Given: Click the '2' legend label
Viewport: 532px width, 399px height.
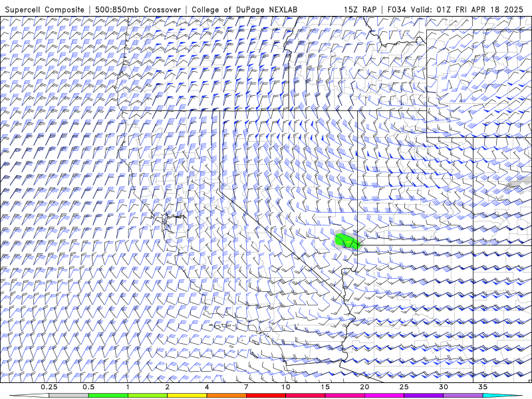Looking at the screenshot, I should (168, 387).
